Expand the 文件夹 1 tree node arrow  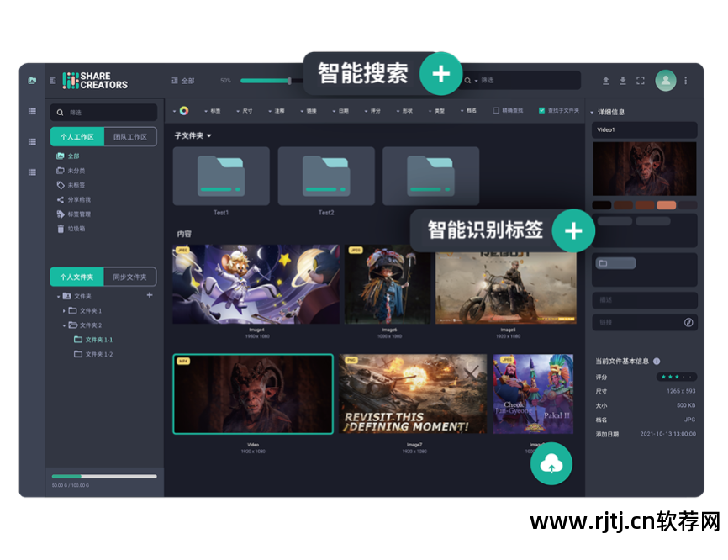64,310
